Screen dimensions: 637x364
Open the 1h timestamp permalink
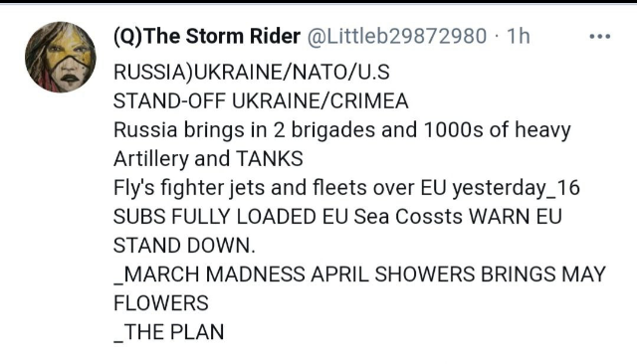tap(518, 37)
